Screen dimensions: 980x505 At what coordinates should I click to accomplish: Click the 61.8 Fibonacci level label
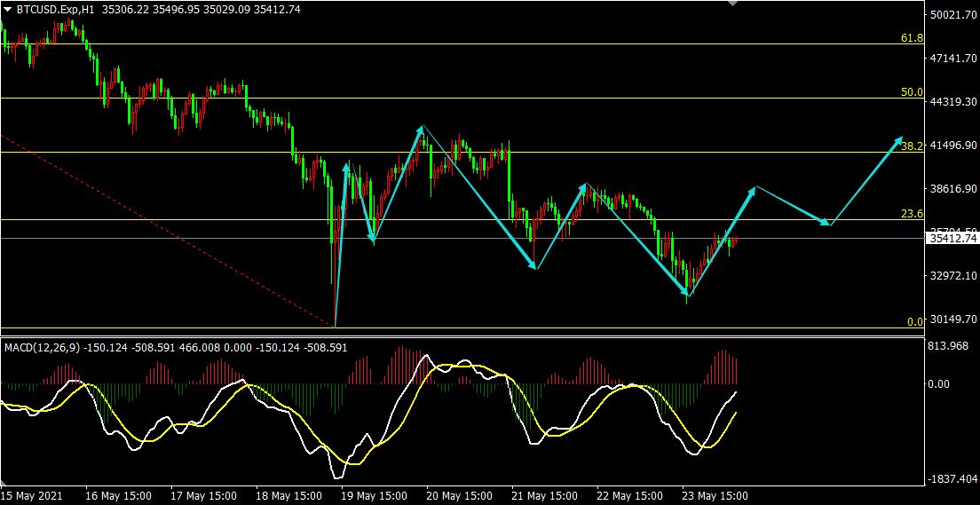(x=912, y=38)
